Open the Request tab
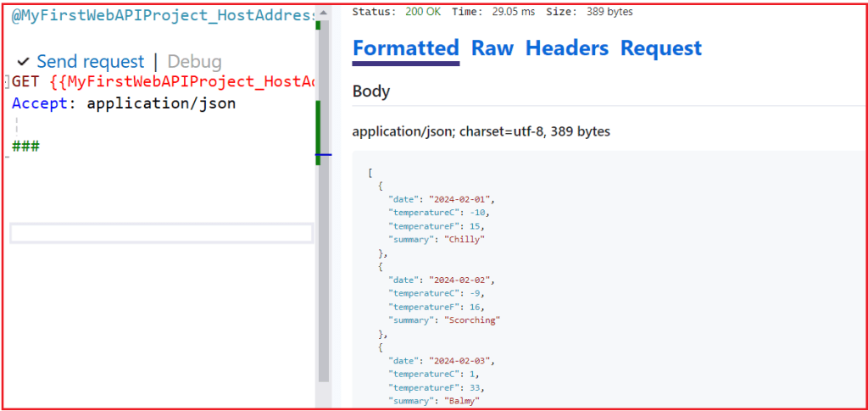The width and height of the screenshot is (868, 411). [x=661, y=48]
